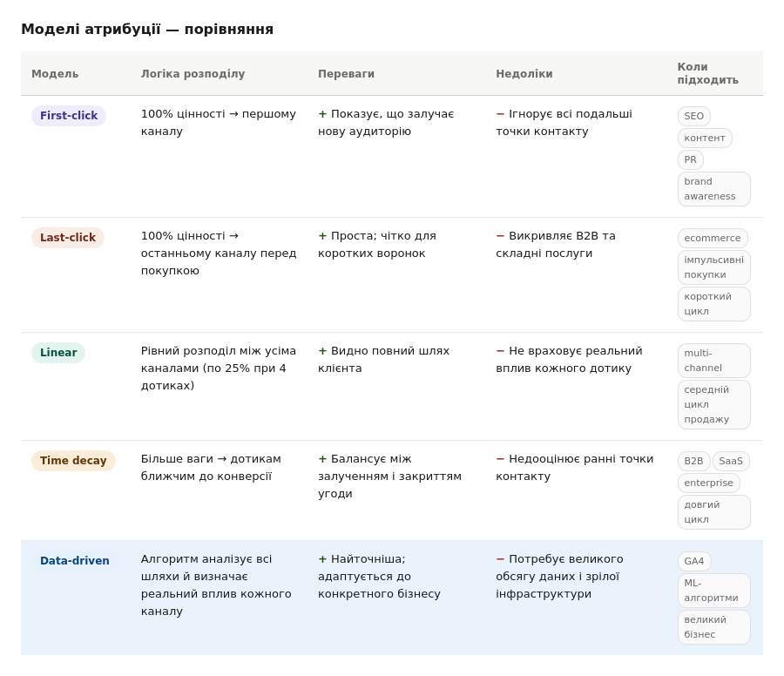Click the Переваги column header
Image resolution: width=784 pixels, height=676 pixels.
tap(346, 73)
